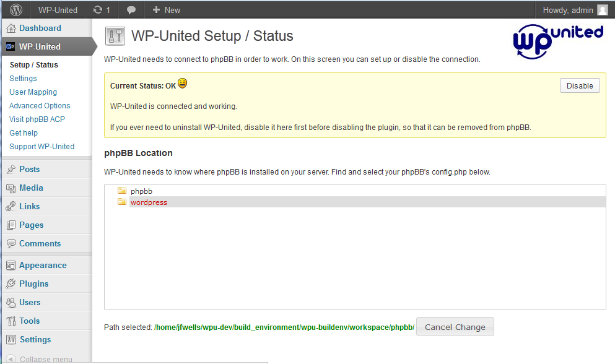Expand the phpbb folder in file tree
Image resolution: width=615 pixels, height=364 pixels.
point(141,191)
